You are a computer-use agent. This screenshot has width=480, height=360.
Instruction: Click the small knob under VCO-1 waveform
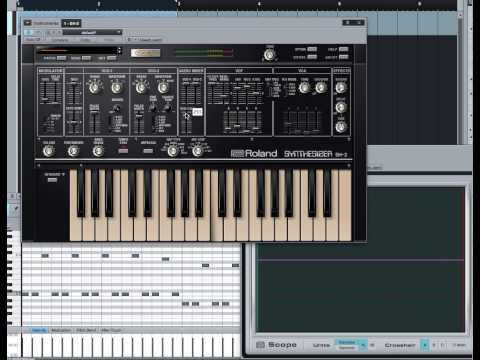(116, 108)
